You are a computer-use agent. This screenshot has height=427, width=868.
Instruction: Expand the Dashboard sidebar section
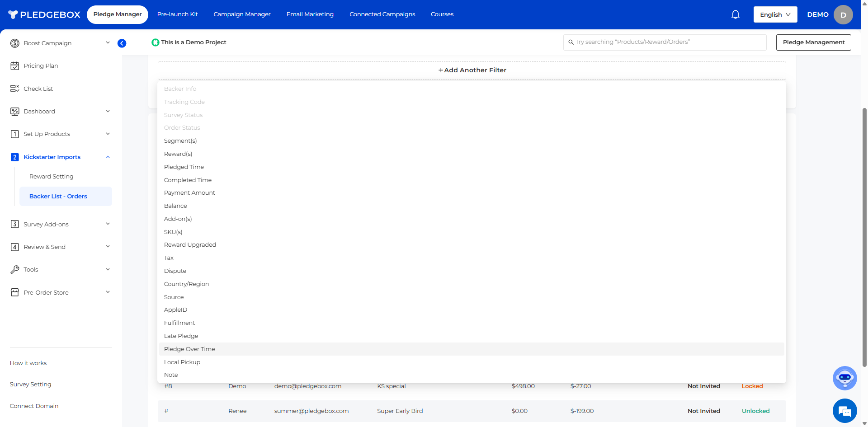point(108,111)
